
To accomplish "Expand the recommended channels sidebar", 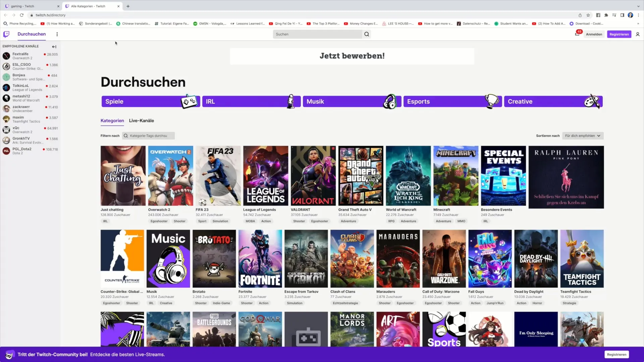I will [54, 46].
